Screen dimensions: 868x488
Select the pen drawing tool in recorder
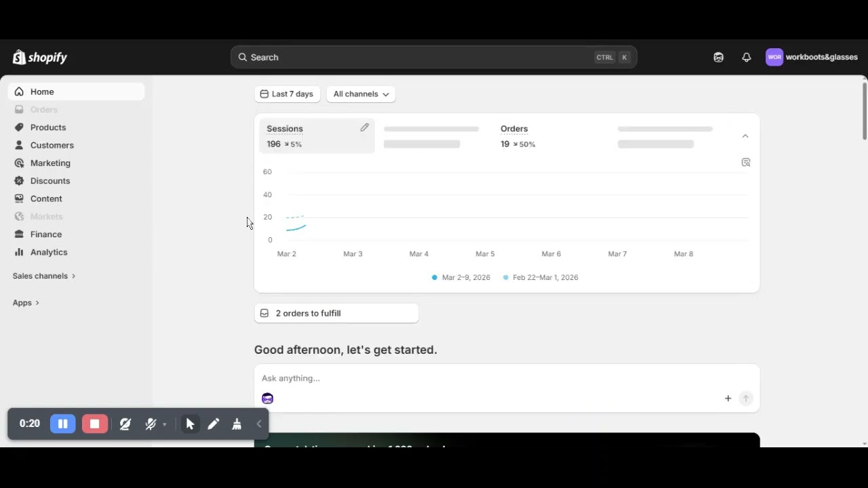pos(214,424)
